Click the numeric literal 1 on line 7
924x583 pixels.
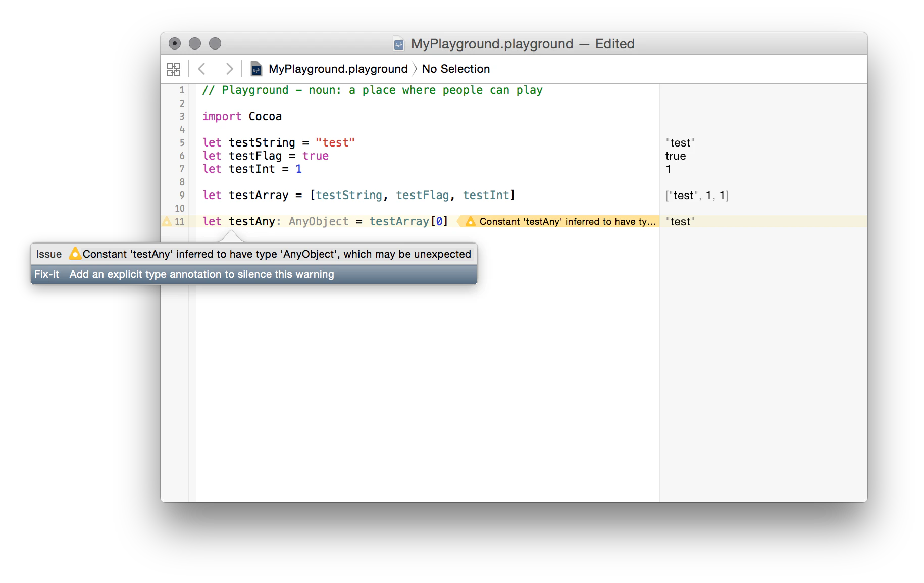299,169
